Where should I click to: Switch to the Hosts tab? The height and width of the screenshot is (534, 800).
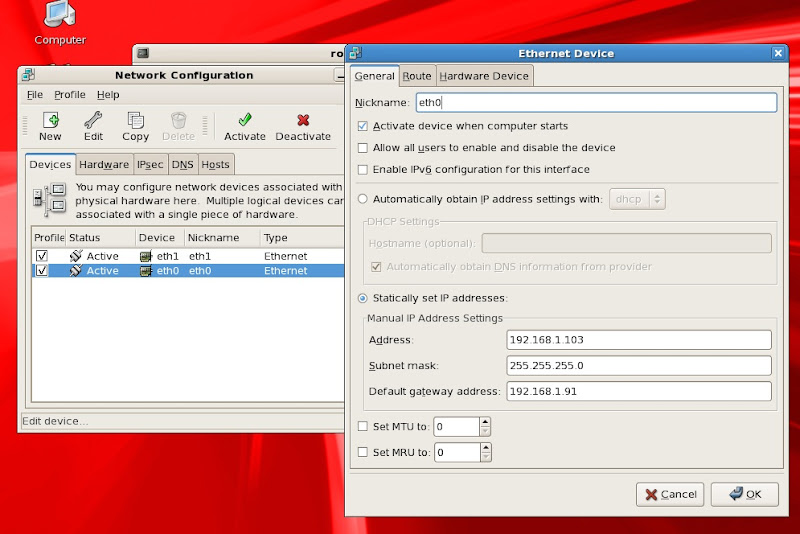coord(216,164)
